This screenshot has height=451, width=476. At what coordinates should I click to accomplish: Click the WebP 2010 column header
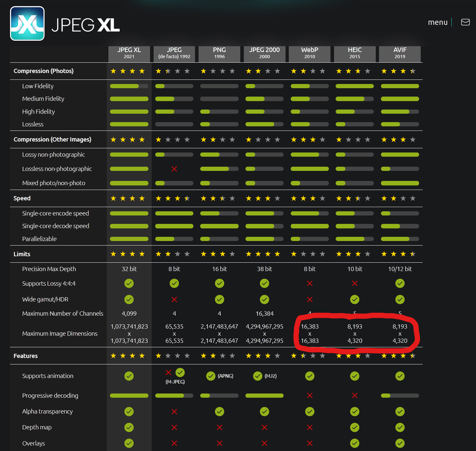[309, 53]
